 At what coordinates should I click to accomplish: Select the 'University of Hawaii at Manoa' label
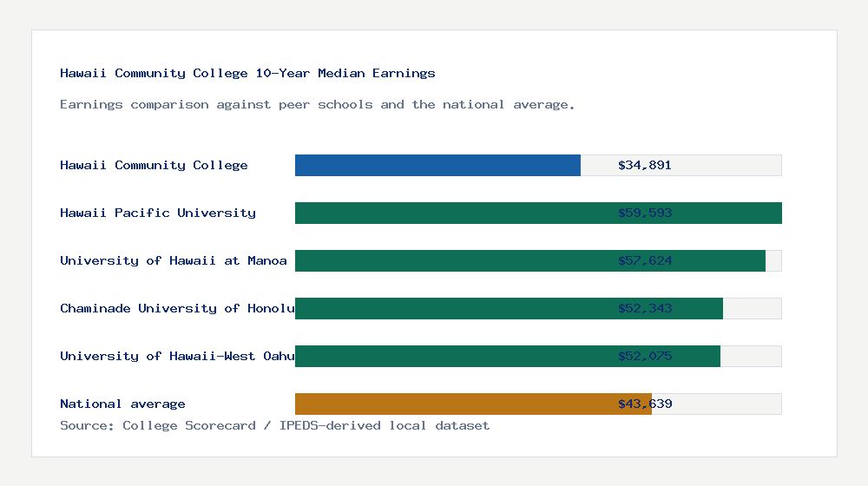[x=174, y=260]
